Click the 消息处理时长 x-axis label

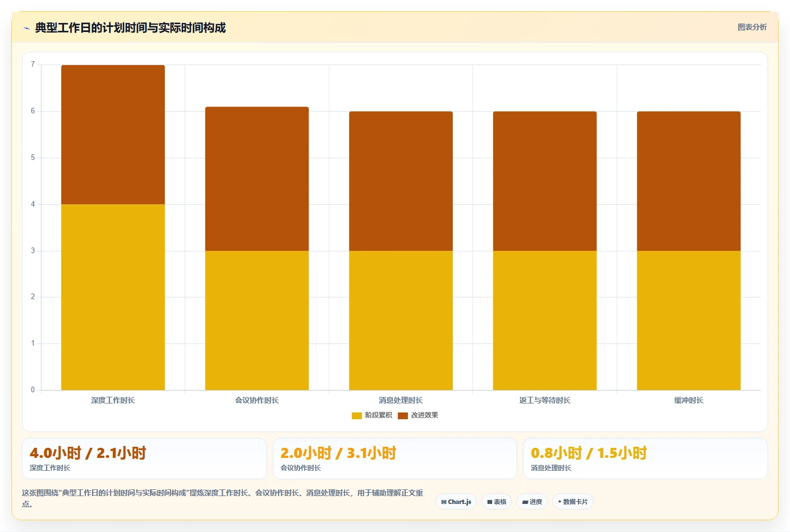[x=401, y=400]
